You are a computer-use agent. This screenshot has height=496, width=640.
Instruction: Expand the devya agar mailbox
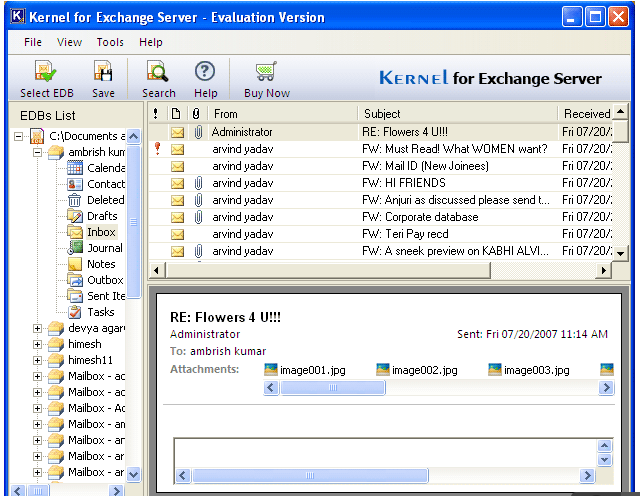click(x=37, y=328)
